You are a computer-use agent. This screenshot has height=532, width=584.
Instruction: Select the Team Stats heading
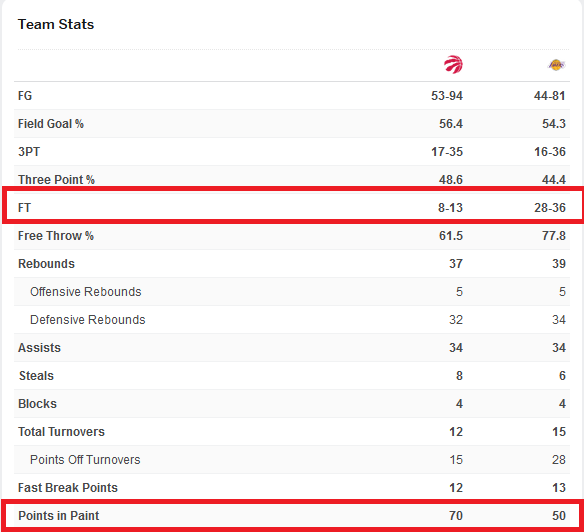pos(56,24)
